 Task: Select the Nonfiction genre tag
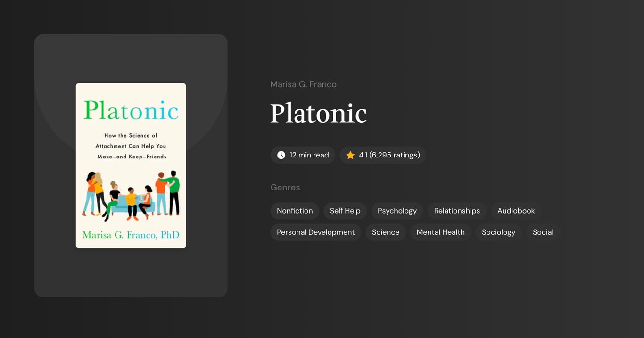[x=295, y=211]
